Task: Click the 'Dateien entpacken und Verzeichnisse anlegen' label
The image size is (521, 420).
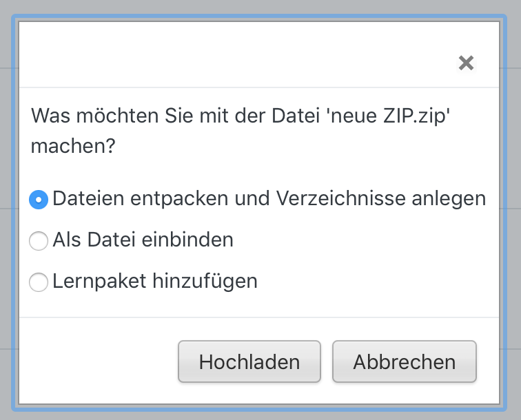Action: pyautogui.click(x=269, y=199)
